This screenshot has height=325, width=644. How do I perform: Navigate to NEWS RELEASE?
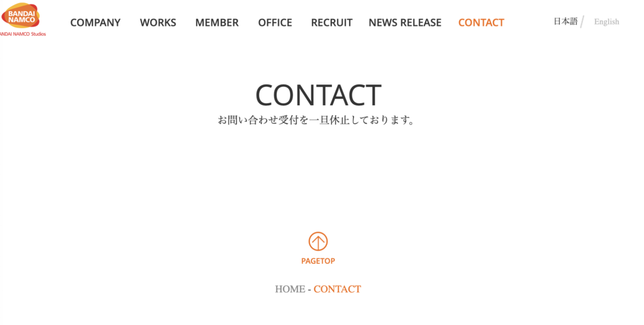point(405,23)
